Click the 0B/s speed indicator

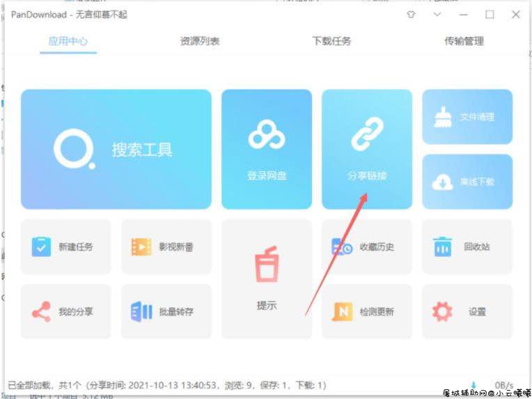(x=504, y=385)
